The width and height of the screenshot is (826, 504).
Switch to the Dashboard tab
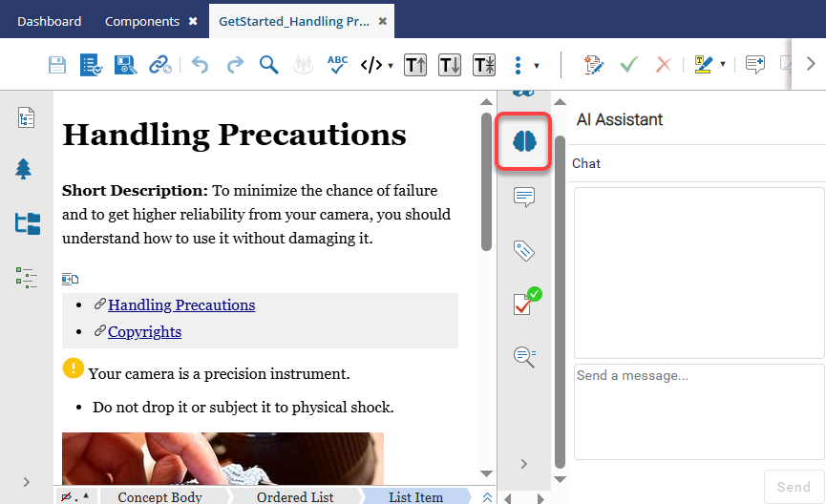(49, 21)
